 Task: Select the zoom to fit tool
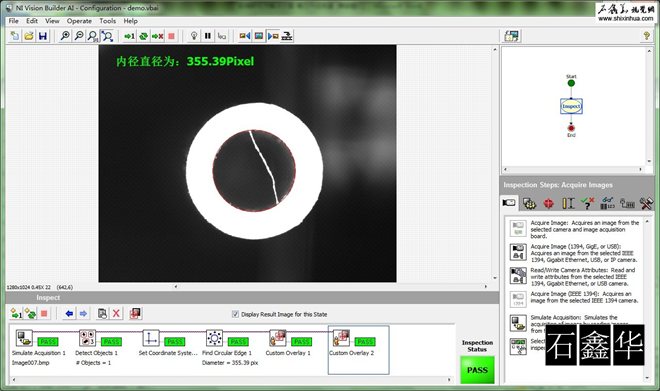(x=107, y=36)
